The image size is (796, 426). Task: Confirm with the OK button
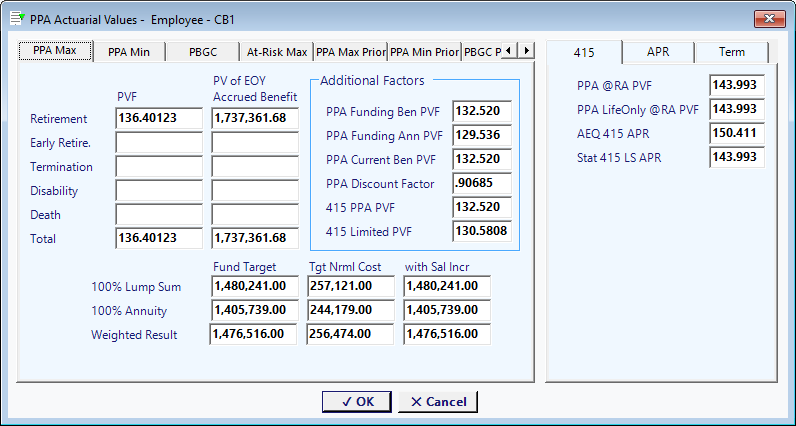click(x=357, y=402)
